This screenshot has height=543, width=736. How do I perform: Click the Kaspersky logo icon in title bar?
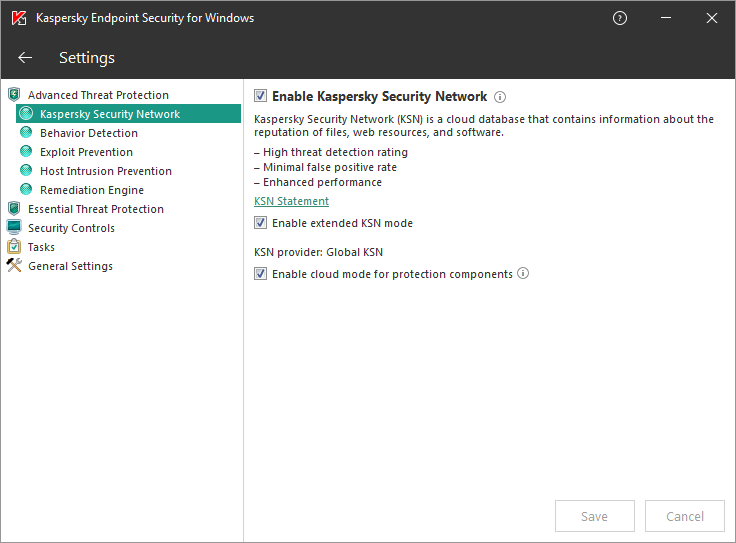[x=19, y=18]
